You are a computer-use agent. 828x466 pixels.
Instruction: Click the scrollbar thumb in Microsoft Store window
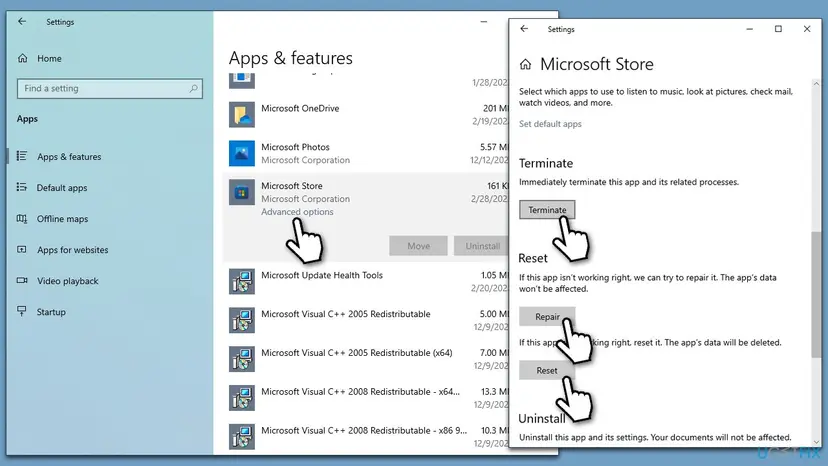click(816, 293)
